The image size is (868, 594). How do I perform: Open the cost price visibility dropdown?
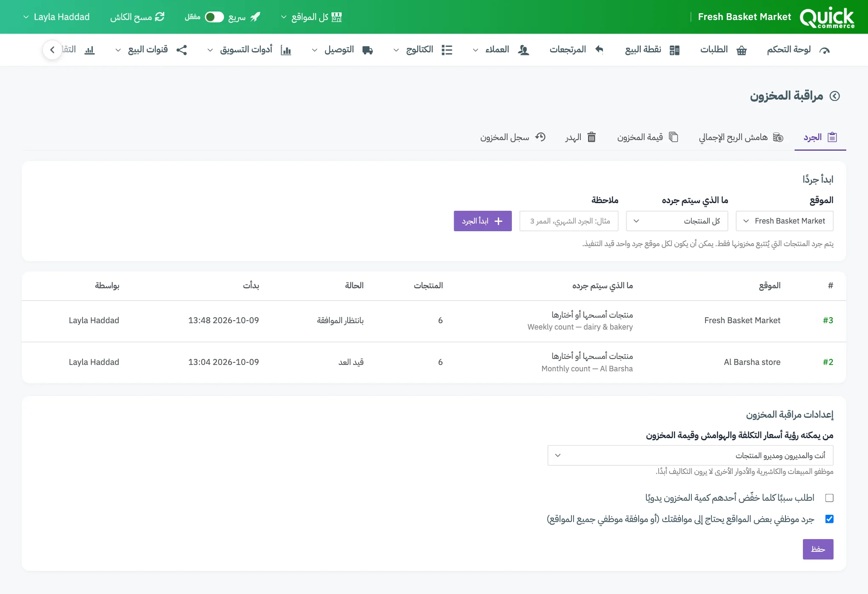coord(690,456)
